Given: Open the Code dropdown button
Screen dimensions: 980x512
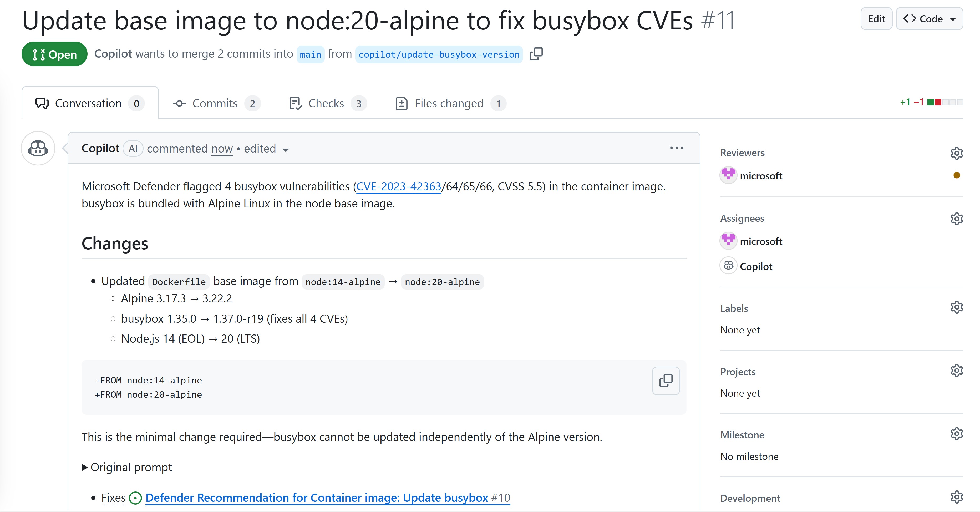Looking at the screenshot, I should (x=929, y=19).
